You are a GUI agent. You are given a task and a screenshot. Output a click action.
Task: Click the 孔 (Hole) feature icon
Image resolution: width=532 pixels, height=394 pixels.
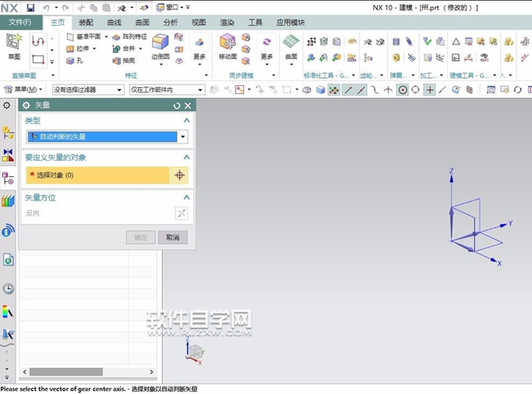tap(76, 60)
